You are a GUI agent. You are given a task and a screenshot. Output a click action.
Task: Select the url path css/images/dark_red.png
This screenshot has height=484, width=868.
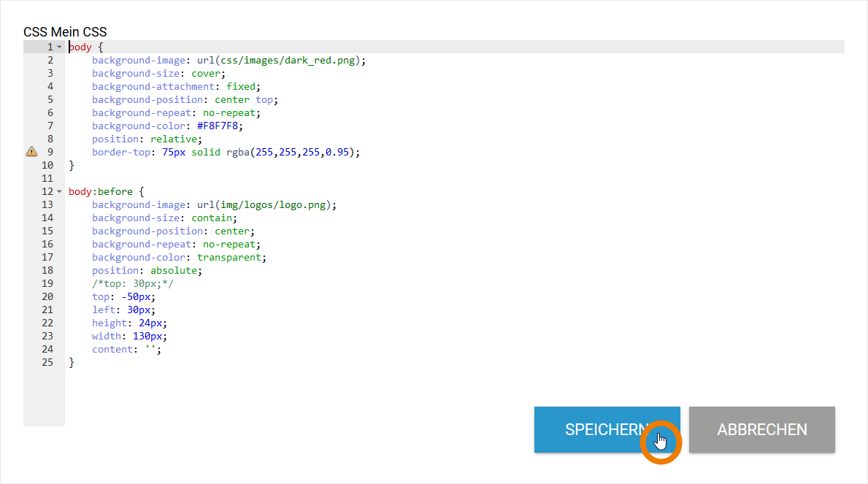[288, 60]
